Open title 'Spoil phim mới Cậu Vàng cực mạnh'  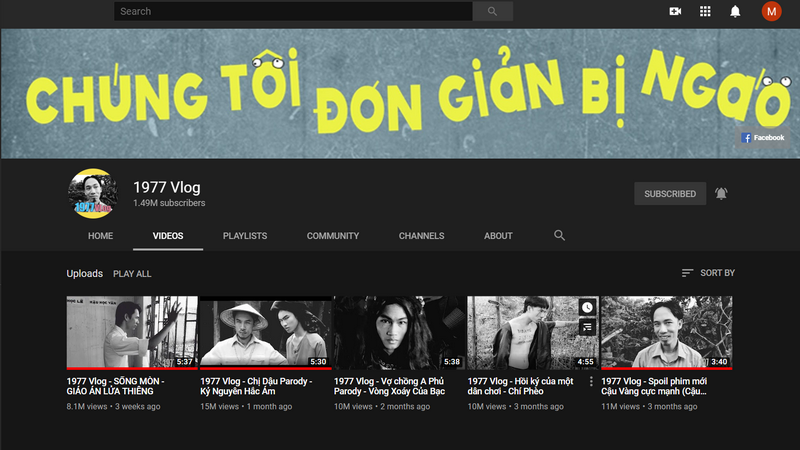point(654,386)
